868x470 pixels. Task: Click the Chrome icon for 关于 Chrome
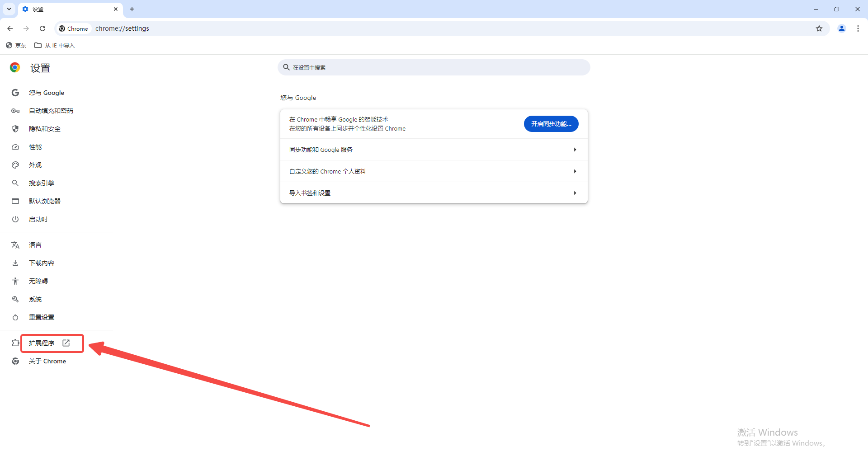pos(15,361)
